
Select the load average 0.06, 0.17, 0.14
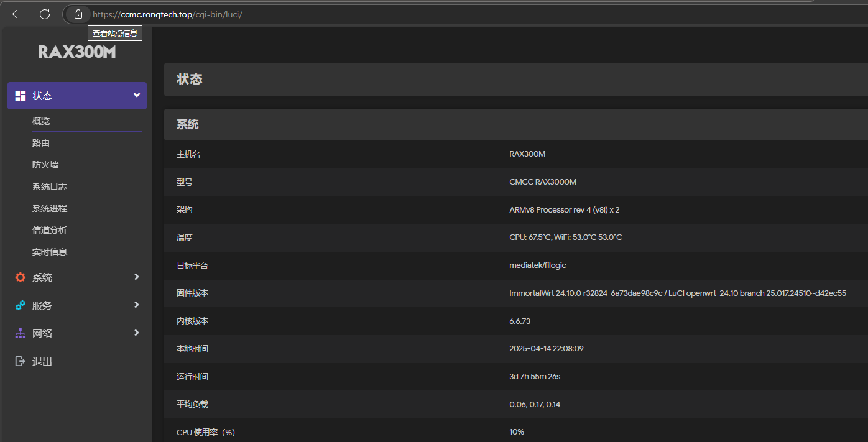pyautogui.click(x=535, y=404)
